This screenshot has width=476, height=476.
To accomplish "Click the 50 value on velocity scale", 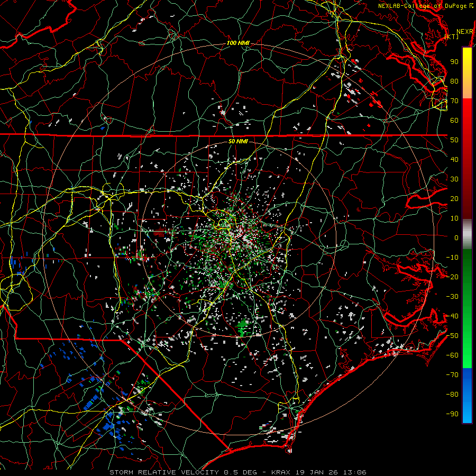I will pos(454,140).
